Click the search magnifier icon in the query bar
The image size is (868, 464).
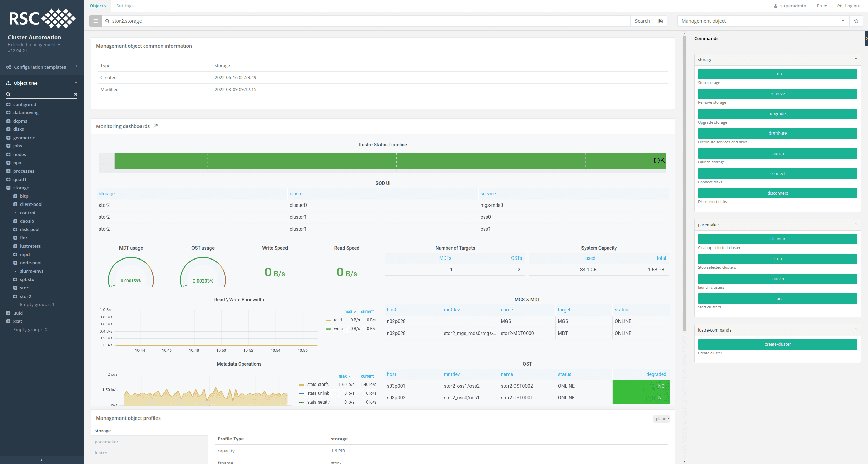107,21
